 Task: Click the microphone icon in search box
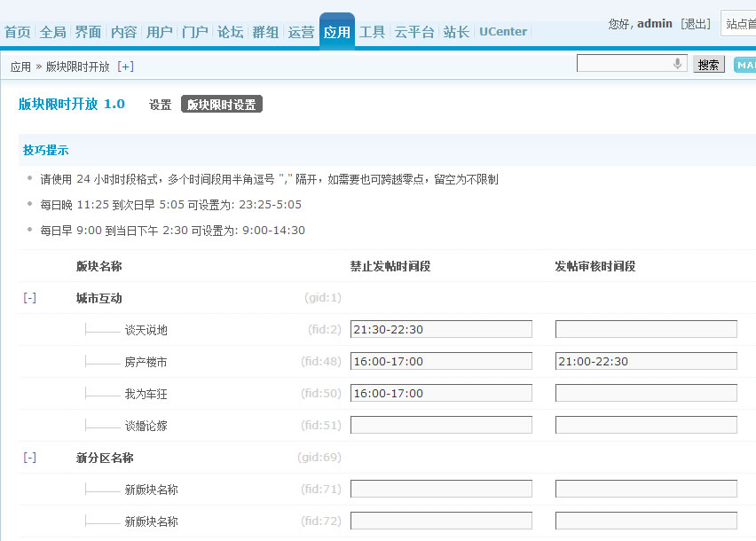coord(678,64)
